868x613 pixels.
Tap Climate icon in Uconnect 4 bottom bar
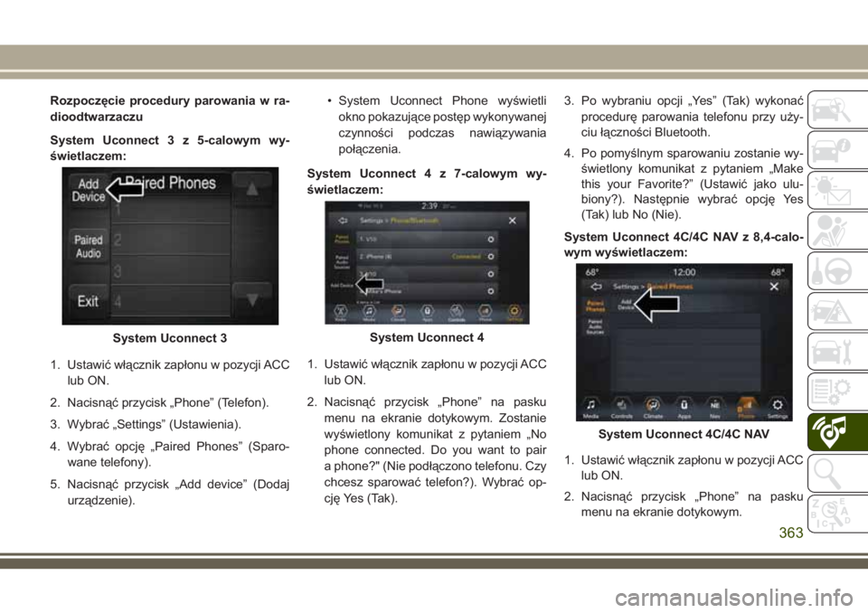click(398, 313)
